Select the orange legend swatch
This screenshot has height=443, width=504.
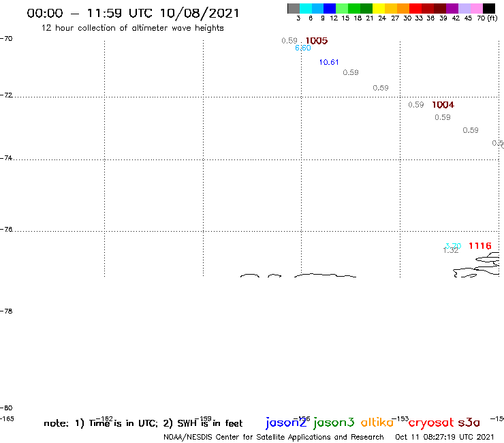(403, 8)
